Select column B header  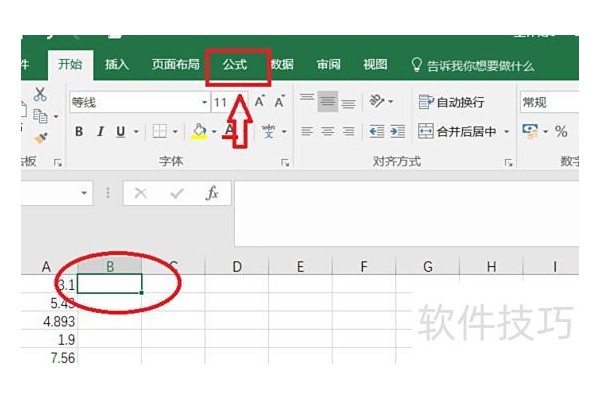(110, 266)
